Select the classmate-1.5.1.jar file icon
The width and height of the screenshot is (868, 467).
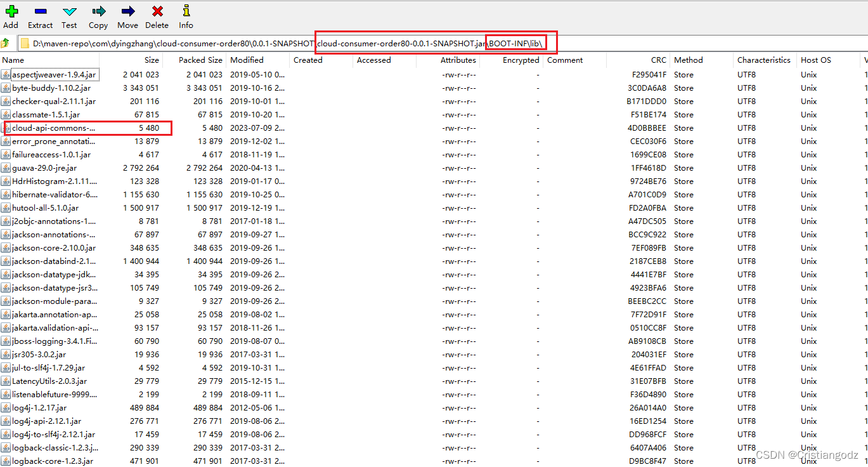tap(6, 115)
